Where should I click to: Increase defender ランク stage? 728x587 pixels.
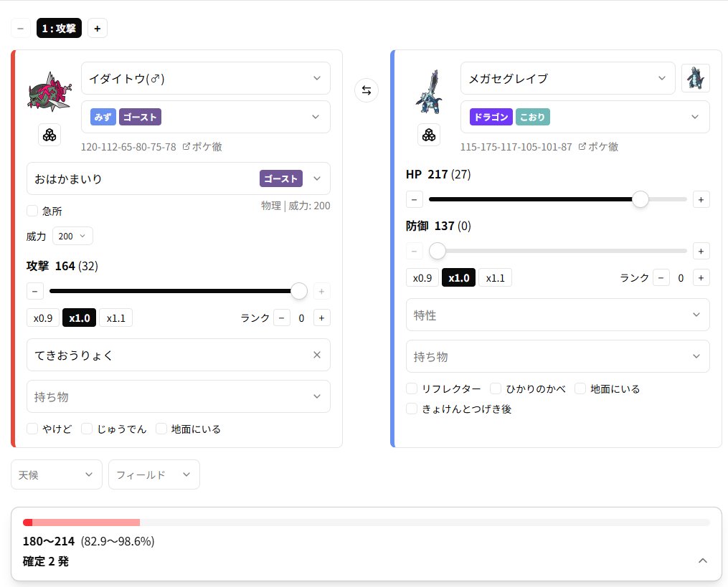pos(701,278)
